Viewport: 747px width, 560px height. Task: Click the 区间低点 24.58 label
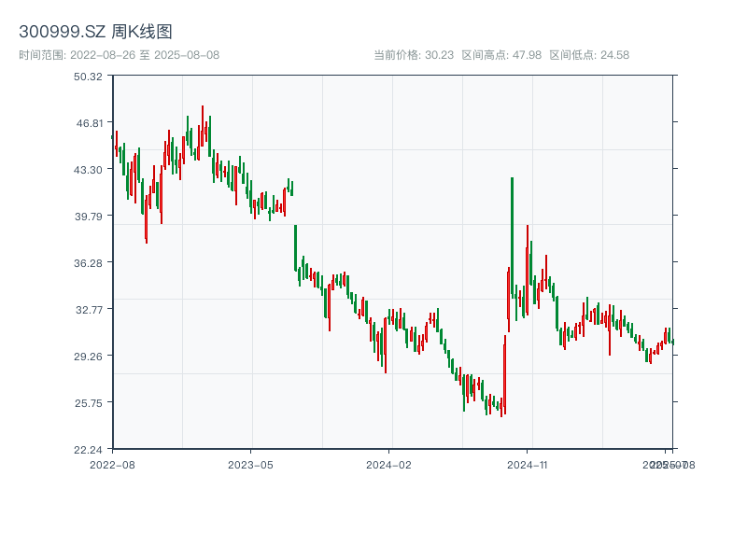coord(589,55)
